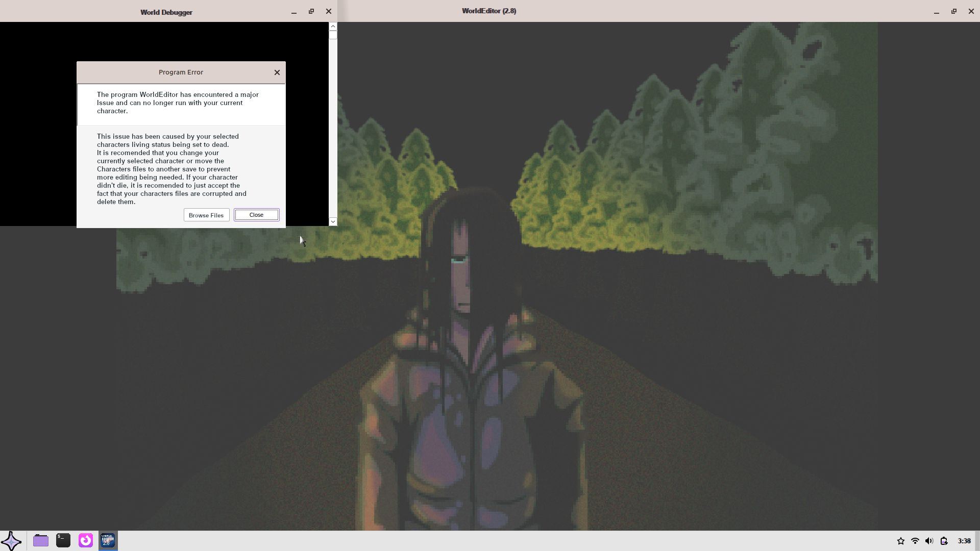This screenshot has width=980, height=551.
Task: Click the World Debugger scrollbar down arrow
Action: tap(333, 221)
